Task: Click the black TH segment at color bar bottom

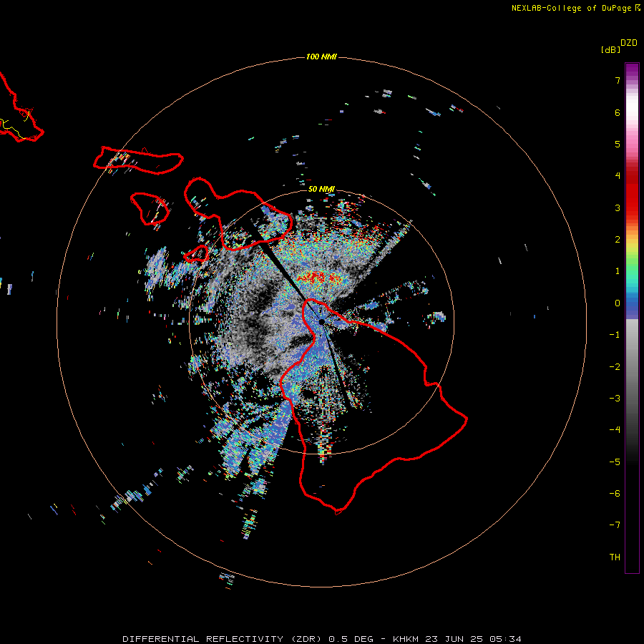Action: (x=632, y=557)
